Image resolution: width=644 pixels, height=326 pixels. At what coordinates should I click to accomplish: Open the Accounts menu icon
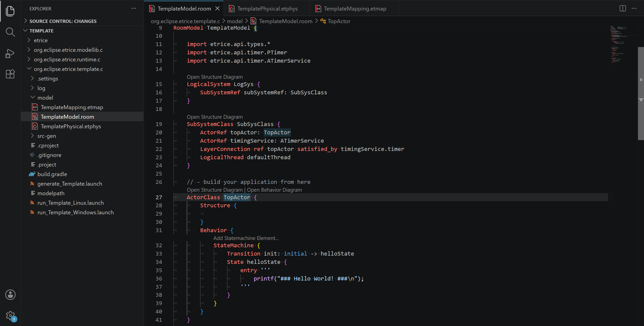[x=10, y=295]
